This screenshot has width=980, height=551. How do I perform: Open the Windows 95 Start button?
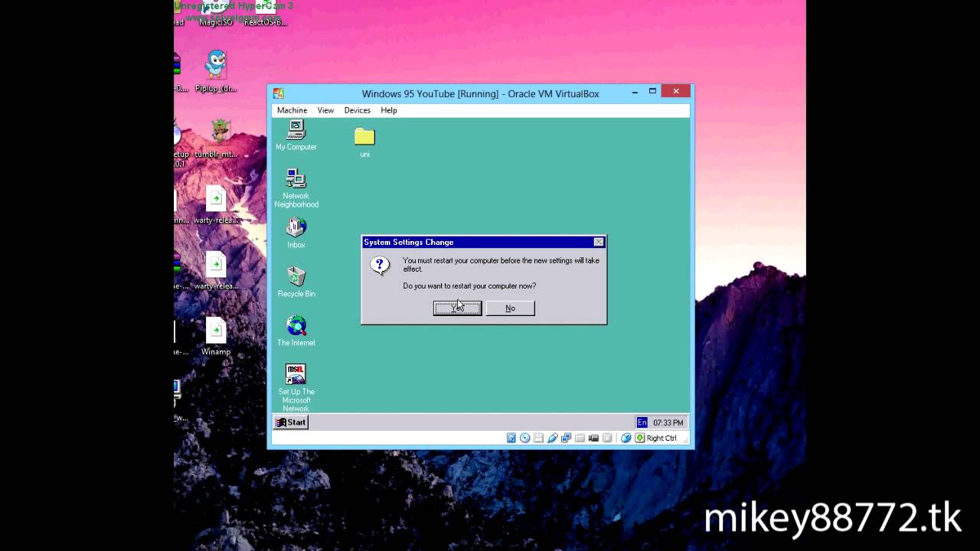291,422
